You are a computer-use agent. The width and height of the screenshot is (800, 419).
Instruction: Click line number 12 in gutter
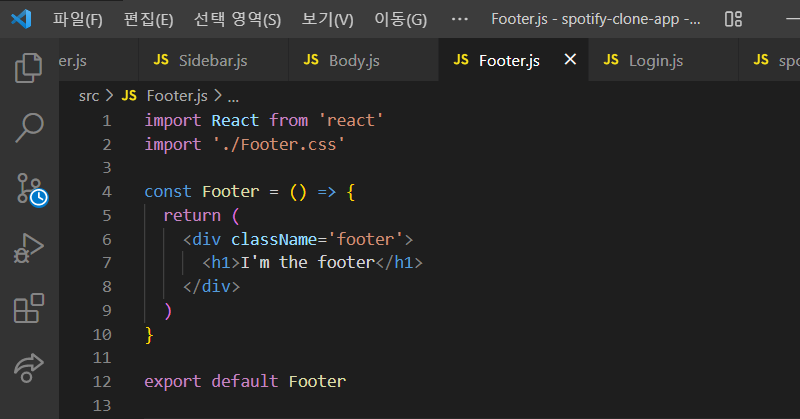coord(102,382)
